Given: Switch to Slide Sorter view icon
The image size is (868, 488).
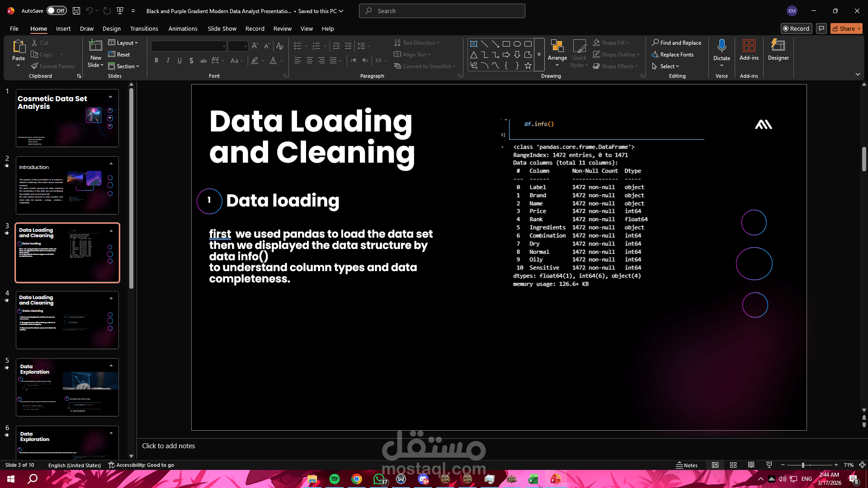Looking at the screenshot, I should click(733, 465).
